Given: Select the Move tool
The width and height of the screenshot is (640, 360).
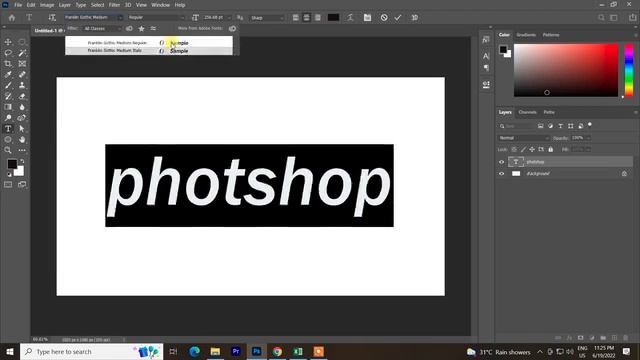Looking at the screenshot, I should 8,42.
